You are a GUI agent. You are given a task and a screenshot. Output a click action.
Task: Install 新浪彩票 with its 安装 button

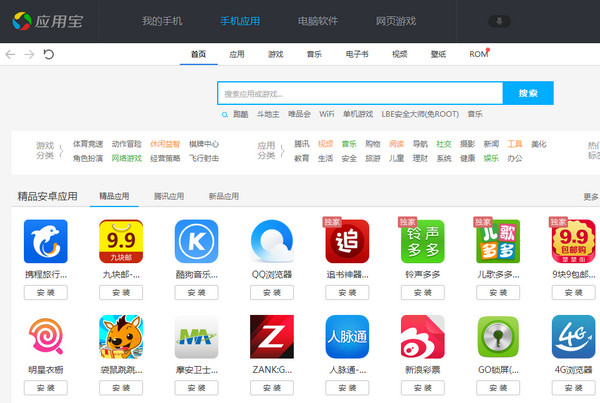click(422, 388)
